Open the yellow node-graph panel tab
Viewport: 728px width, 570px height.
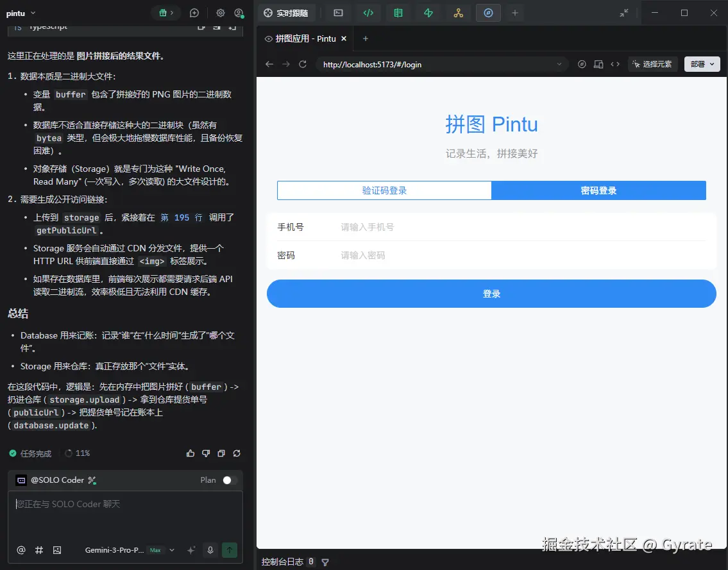click(459, 13)
